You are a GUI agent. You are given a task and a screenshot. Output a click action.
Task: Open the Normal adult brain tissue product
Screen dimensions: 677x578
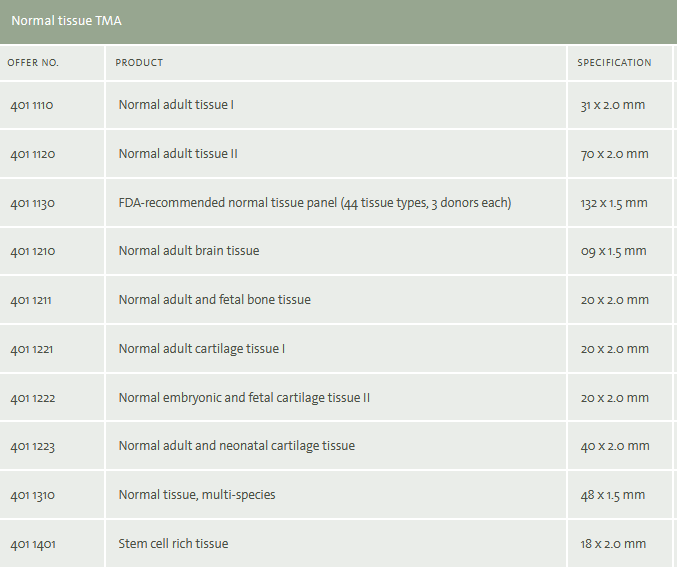click(189, 251)
